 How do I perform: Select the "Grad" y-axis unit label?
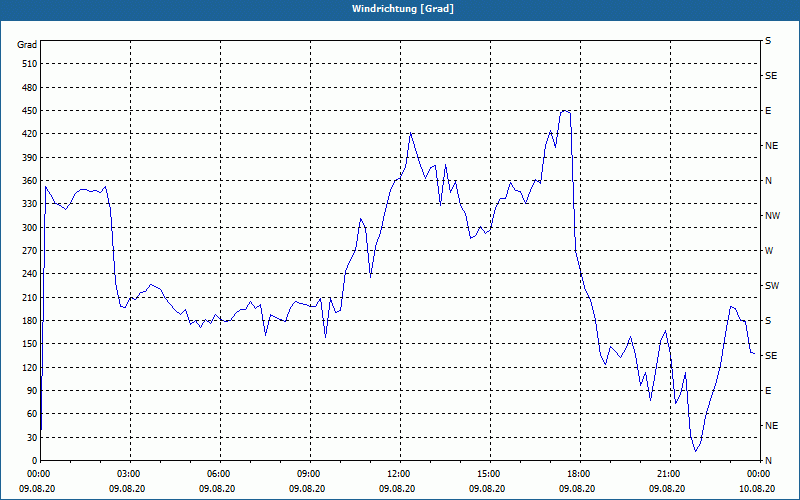(x=27, y=45)
